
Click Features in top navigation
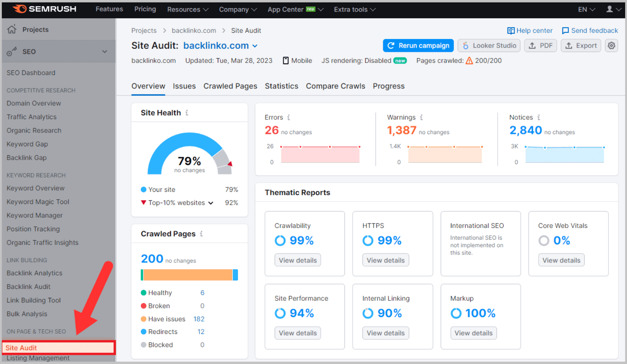click(109, 9)
